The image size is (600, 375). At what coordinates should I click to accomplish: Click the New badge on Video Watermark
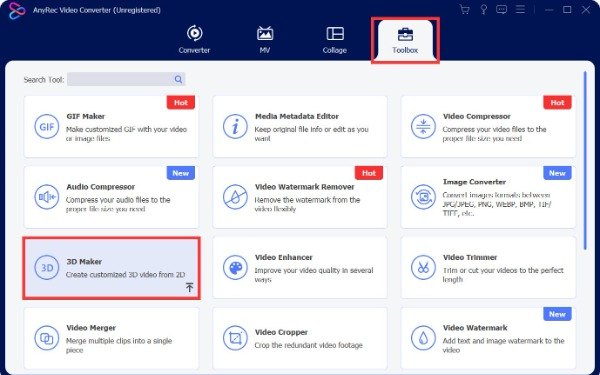click(x=558, y=314)
